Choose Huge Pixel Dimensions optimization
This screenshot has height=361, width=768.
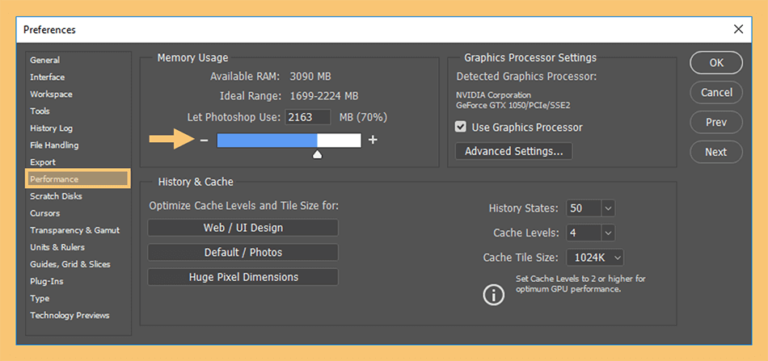pyautogui.click(x=243, y=277)
